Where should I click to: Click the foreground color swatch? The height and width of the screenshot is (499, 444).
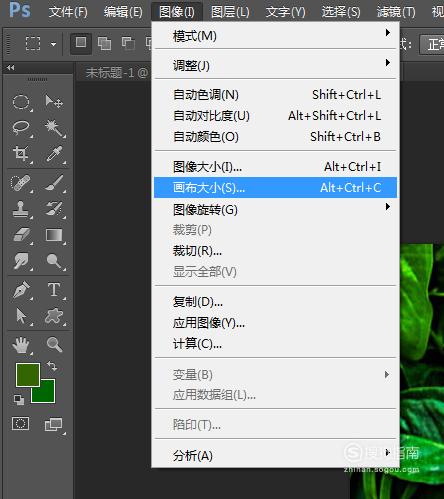pos(28,375)
